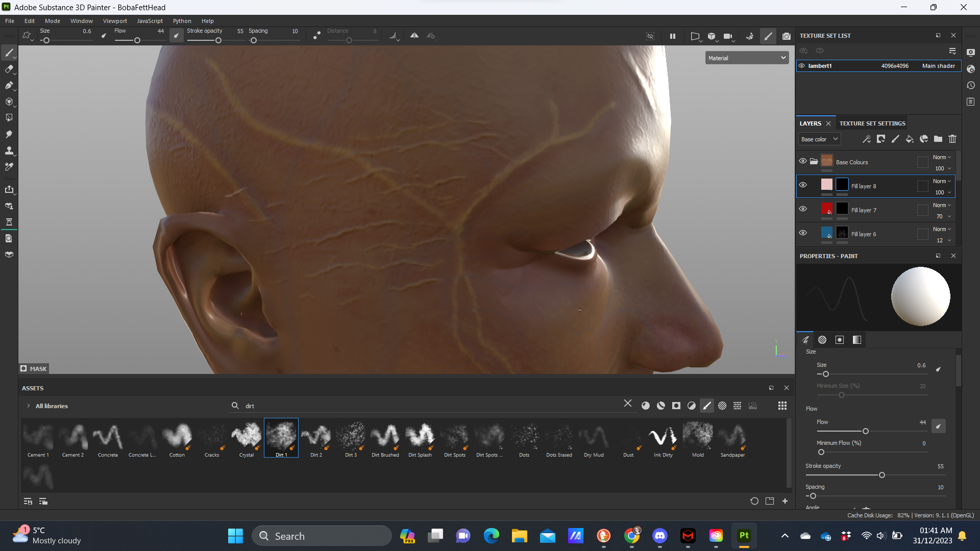Open the History panel icon
980x551 pixels.
point(971,85)
